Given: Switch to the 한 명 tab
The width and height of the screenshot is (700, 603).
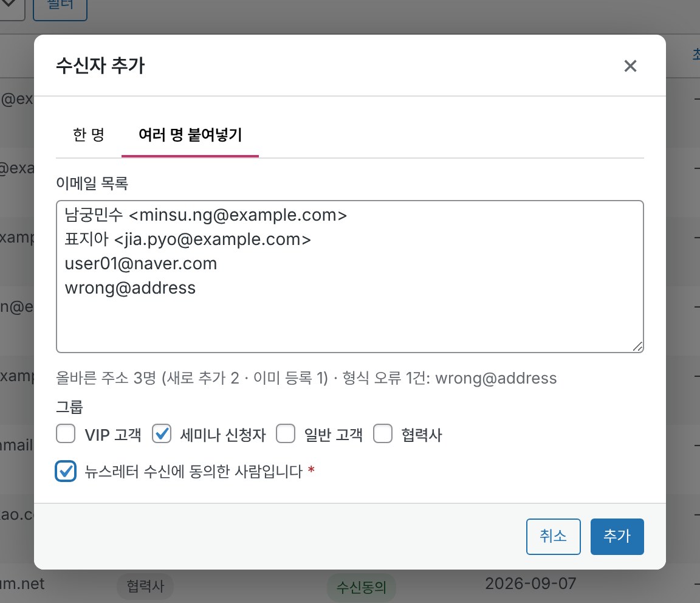Looking at the screenshot, I should (88, 134).
